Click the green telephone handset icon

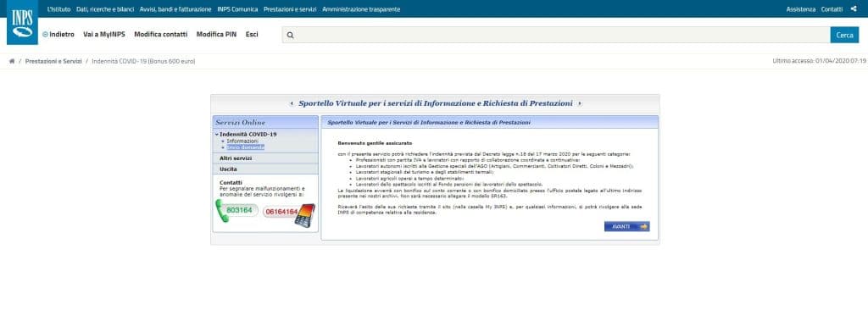coord(222,210)
